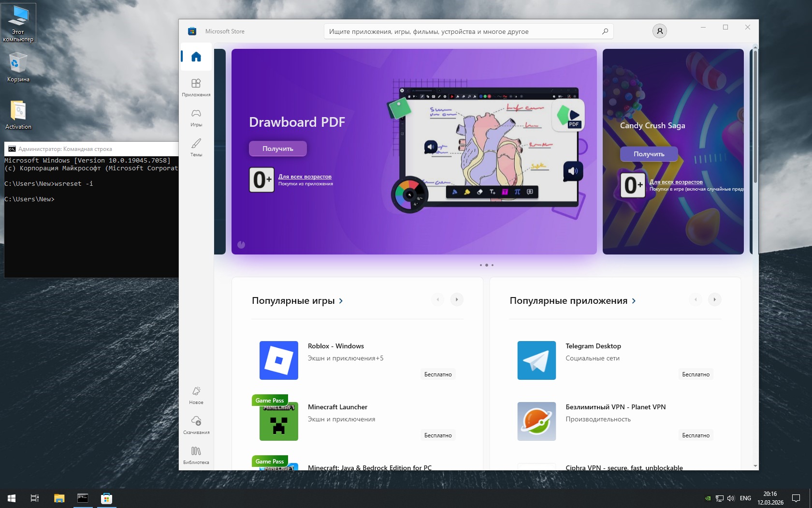Click the Store search input field
The height and width of the screenshot is (508, 812).
tap(459, 31)
